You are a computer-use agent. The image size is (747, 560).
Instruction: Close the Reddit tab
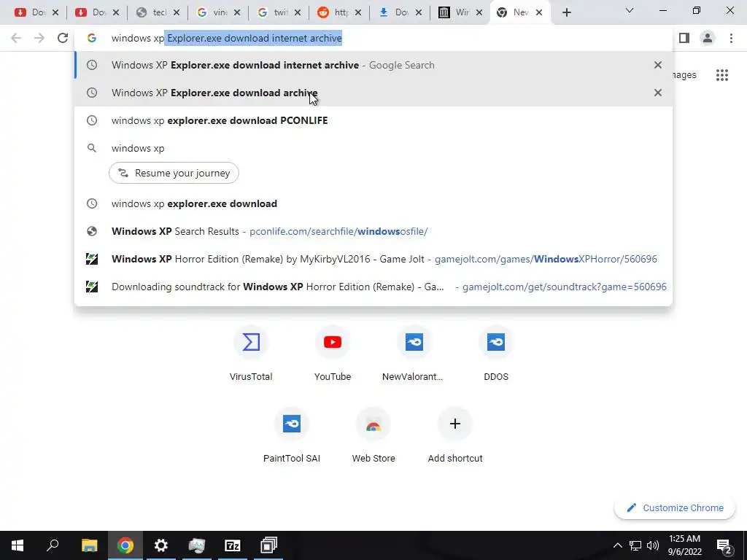click(x=358, y=12)
